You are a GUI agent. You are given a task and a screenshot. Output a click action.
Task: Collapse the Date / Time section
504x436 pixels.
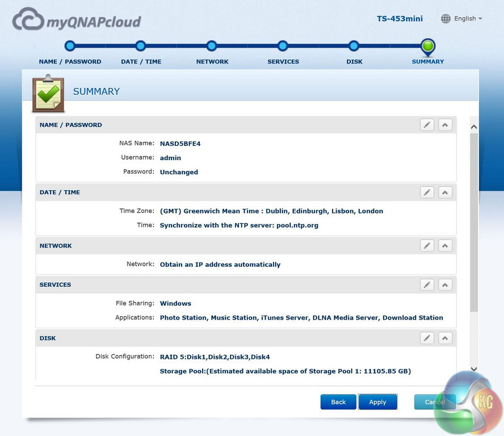coord(445,192)
